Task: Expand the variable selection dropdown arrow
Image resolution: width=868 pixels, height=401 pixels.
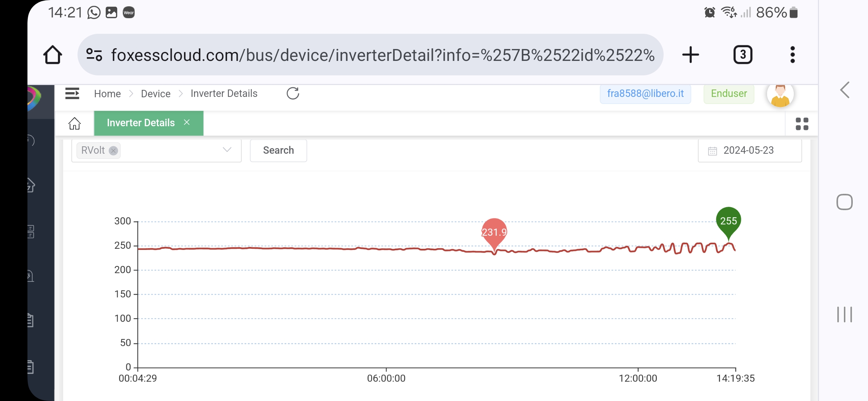Action: [x=227, y=150]
